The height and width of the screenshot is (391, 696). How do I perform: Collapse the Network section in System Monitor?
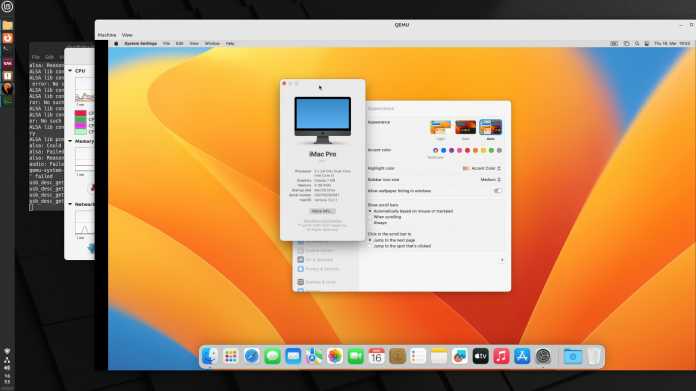(70, 204)
